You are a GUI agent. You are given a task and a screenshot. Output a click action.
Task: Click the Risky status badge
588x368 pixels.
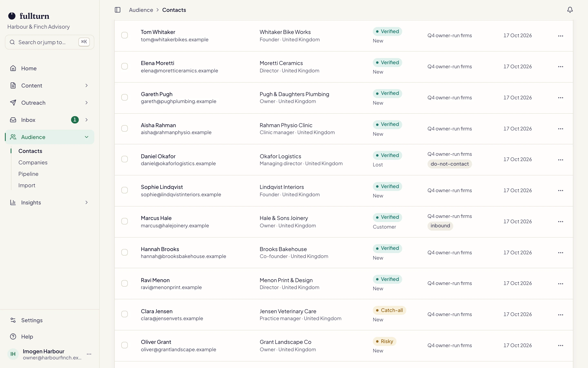click(385, 341)
